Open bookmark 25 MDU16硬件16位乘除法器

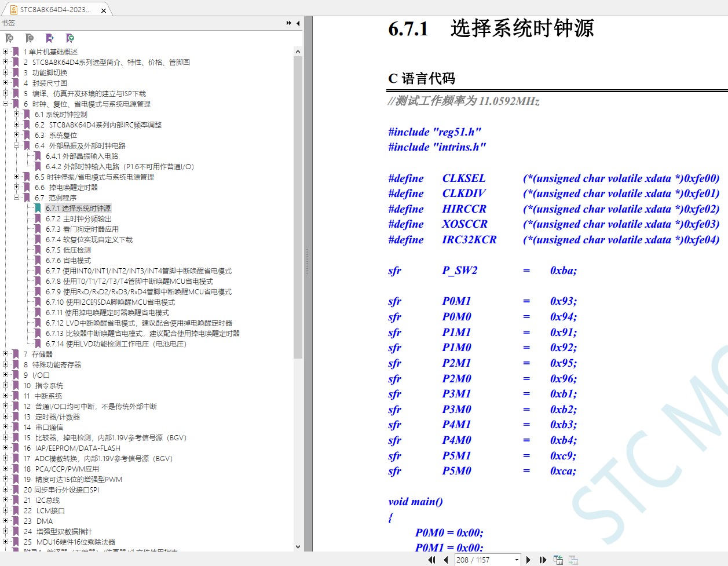69,542
